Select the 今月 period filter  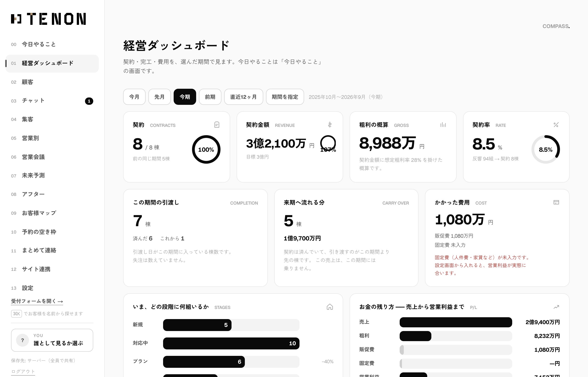134,97
